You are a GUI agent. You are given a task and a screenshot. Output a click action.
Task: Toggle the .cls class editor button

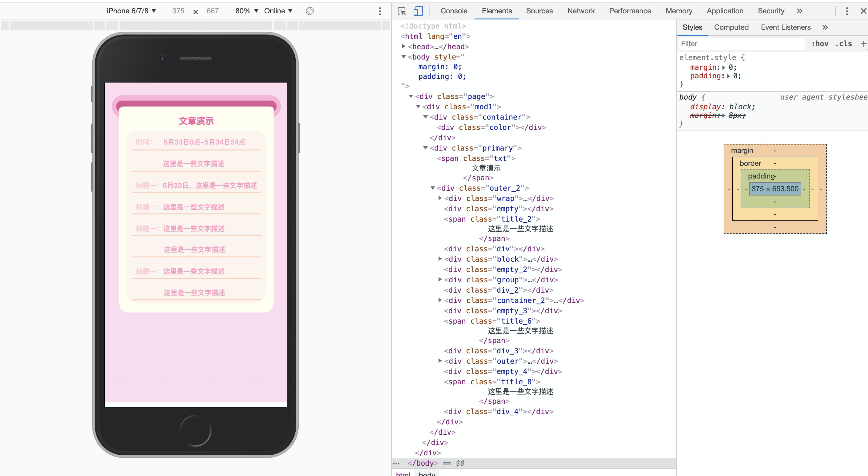point(843,43)
